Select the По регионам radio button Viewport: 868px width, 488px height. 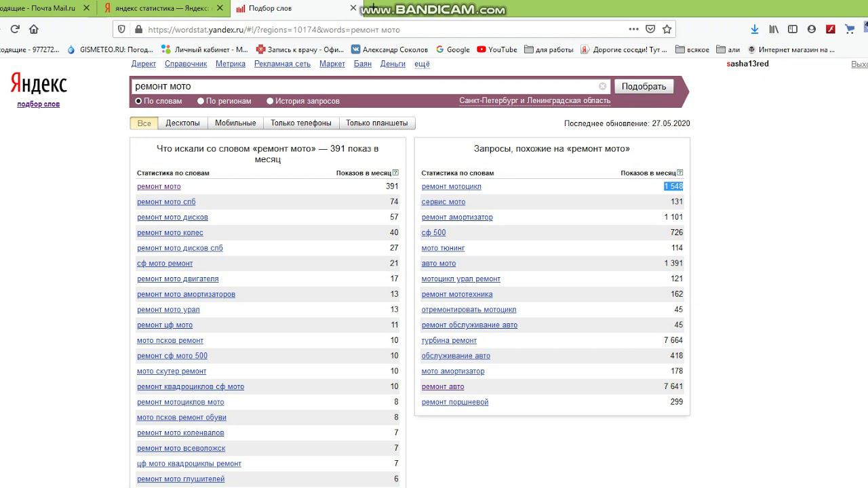201,101
